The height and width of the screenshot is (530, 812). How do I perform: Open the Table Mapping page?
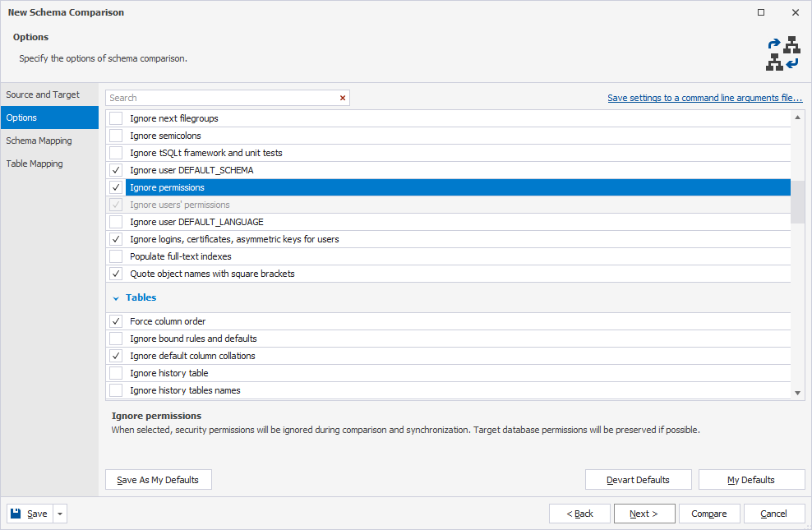click(x=34, y=164)
